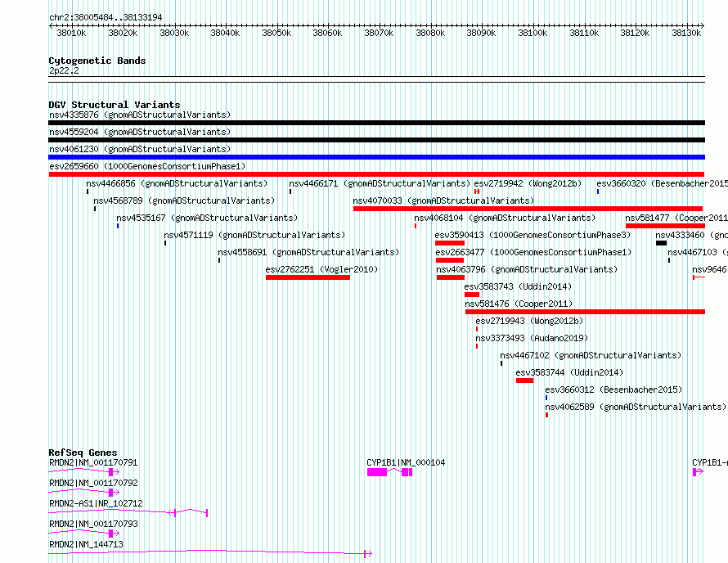
Task: Click the 38010k ruler position label
Action: coord(71,33)
